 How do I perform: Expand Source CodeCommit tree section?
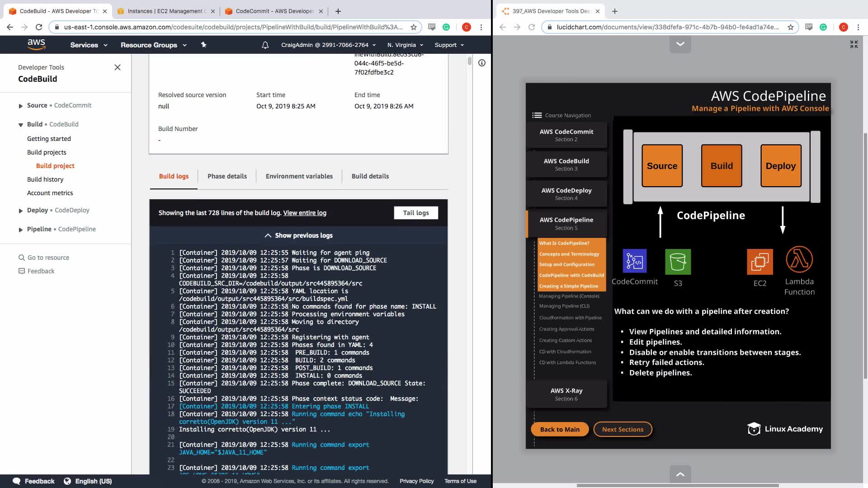(x=21, y=106)
